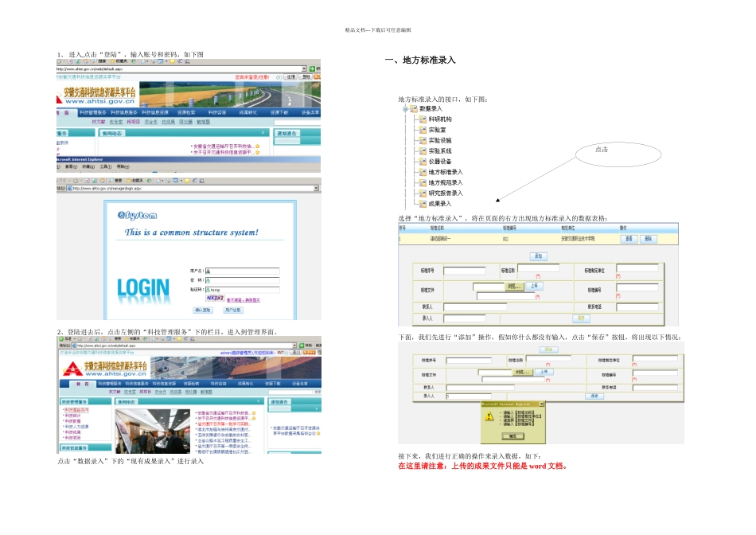Click 上传 button in form under the table
Screen dimensions: 756x535
tap(534, 286)
